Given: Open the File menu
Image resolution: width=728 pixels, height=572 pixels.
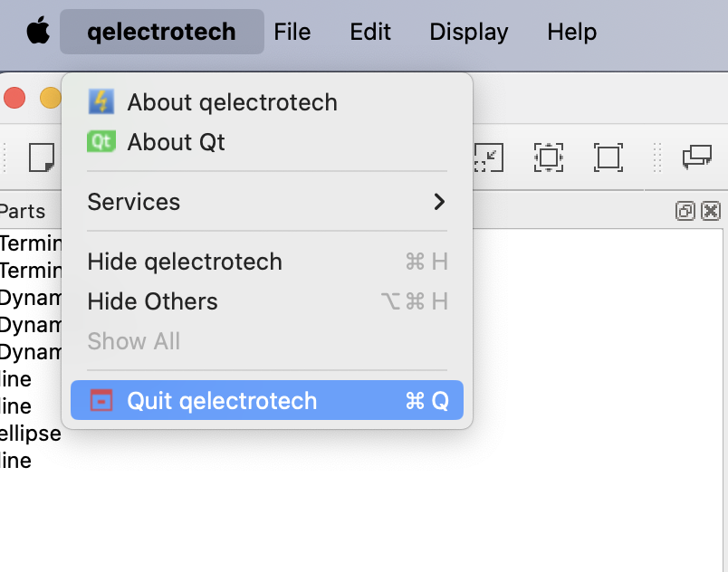Looking at the screenshot, I should [x=292, y=33].
